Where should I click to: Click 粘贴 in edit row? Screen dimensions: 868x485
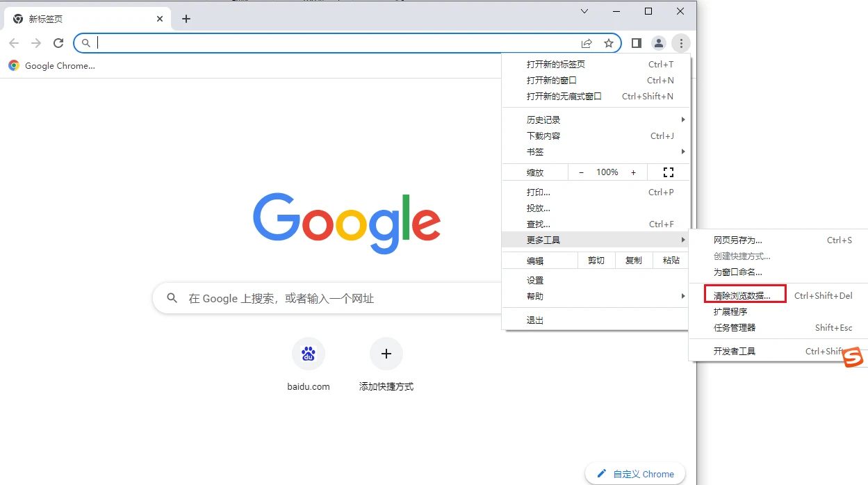tap(671, 261)
